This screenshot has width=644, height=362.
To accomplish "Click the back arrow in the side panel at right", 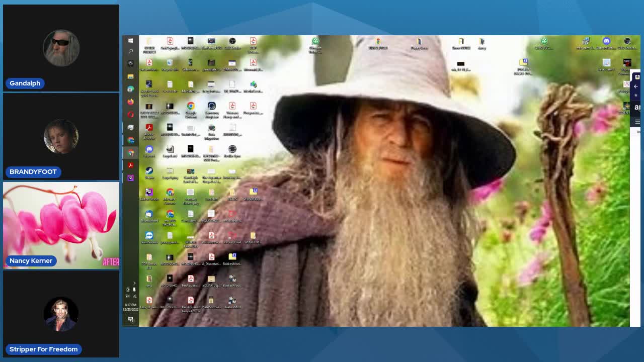I will pos(636,86).
